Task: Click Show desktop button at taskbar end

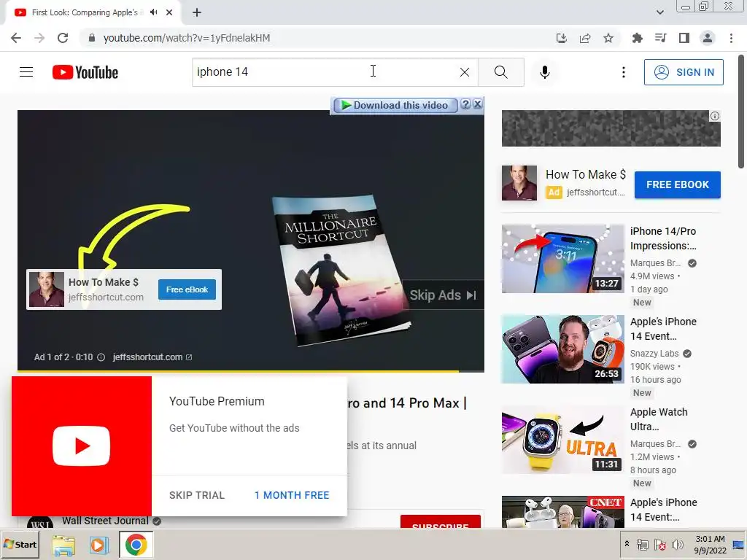Action: click(740, 544)
